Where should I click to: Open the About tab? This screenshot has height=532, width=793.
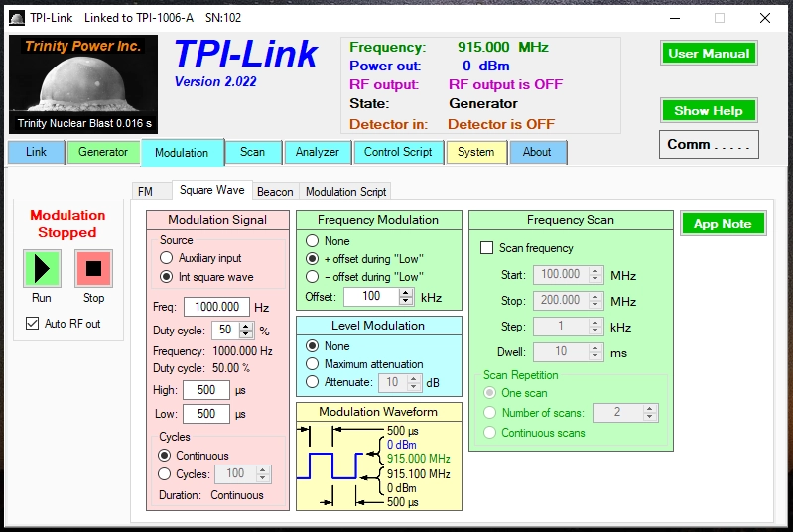click(537, 152)
